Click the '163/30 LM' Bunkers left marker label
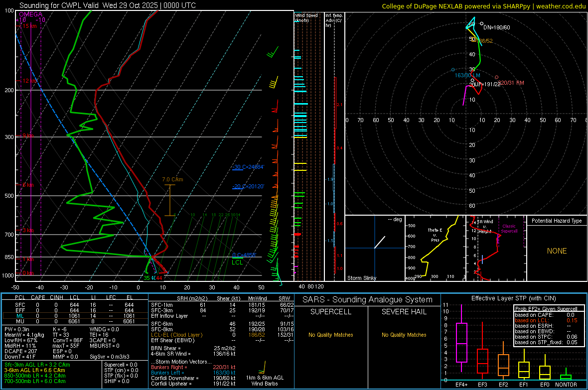 point(467,75)
